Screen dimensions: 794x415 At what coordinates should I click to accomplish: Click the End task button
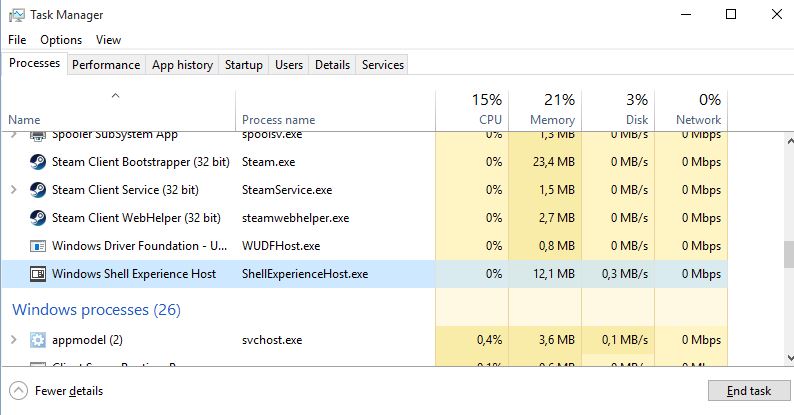point(749,391)
